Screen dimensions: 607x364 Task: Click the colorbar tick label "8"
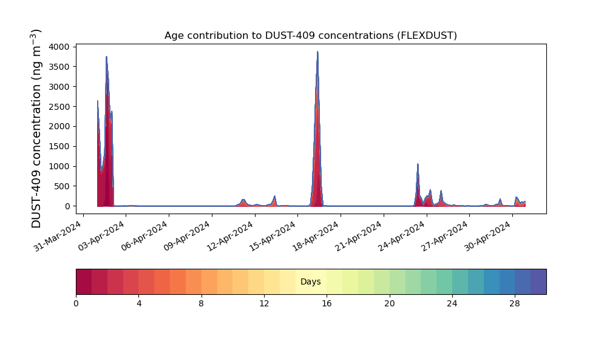(x=202, y=304)
